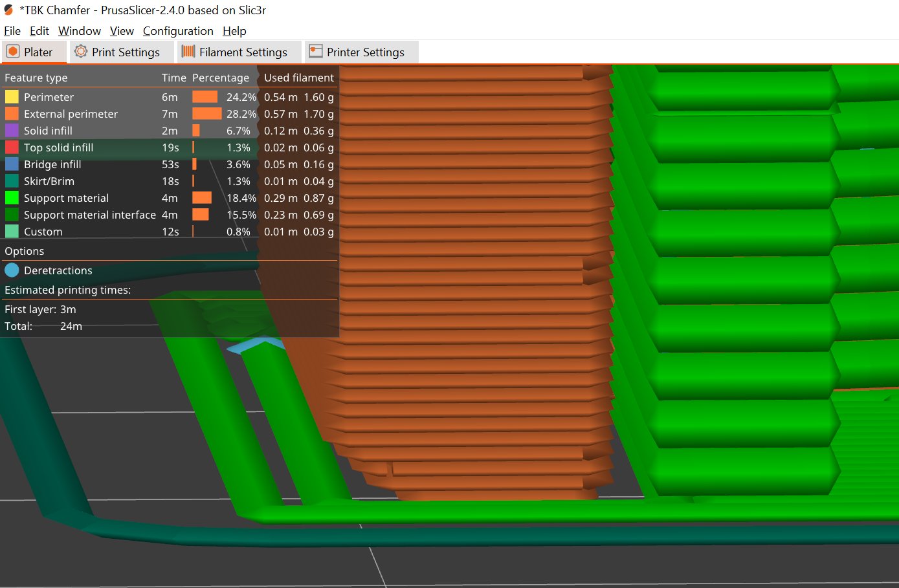Click the 'Time' column header
The width and height of the screenshot is (899, 588).
coord(174,78)
